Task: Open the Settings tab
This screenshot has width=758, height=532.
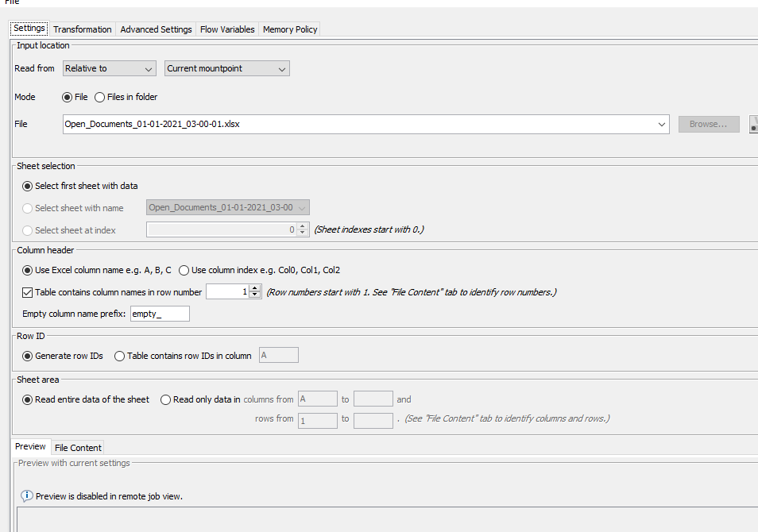Action: pos(29,28)
